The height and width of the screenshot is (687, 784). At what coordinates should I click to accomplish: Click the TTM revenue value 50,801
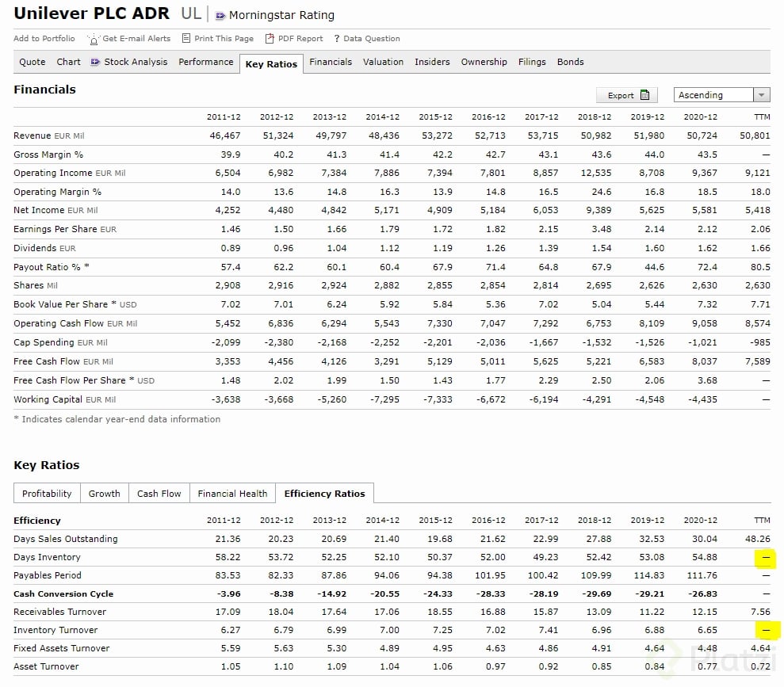click(x=755, y=135)
